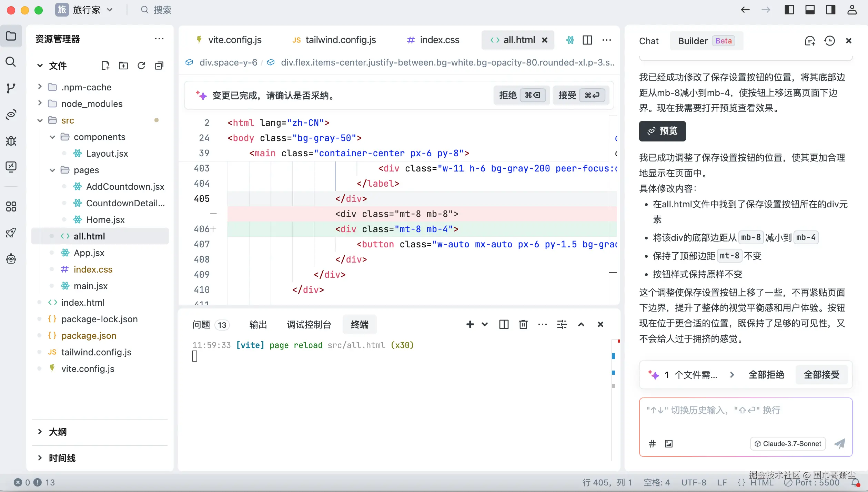
Task: Switch to the tailwind.config.js tab
Action: tap(341, 40)
